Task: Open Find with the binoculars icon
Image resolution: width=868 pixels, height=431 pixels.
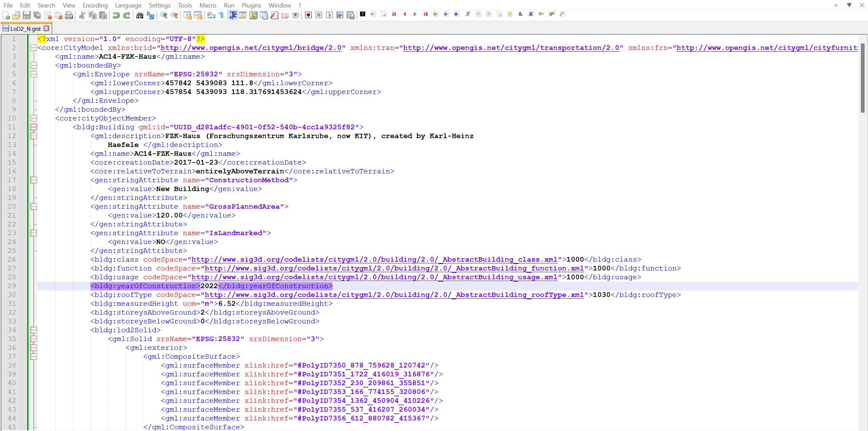Action: click(x=140, y=15)
